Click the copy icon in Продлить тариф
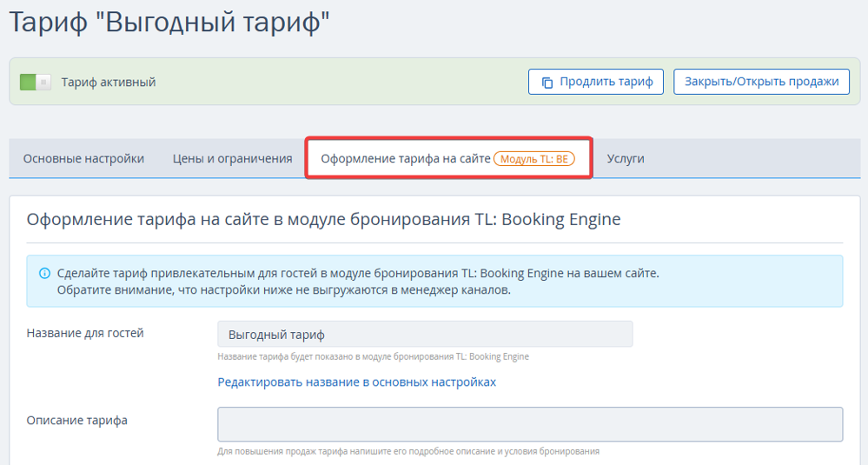The width and height of the screenshot is (868, 465). coord(547,83)
